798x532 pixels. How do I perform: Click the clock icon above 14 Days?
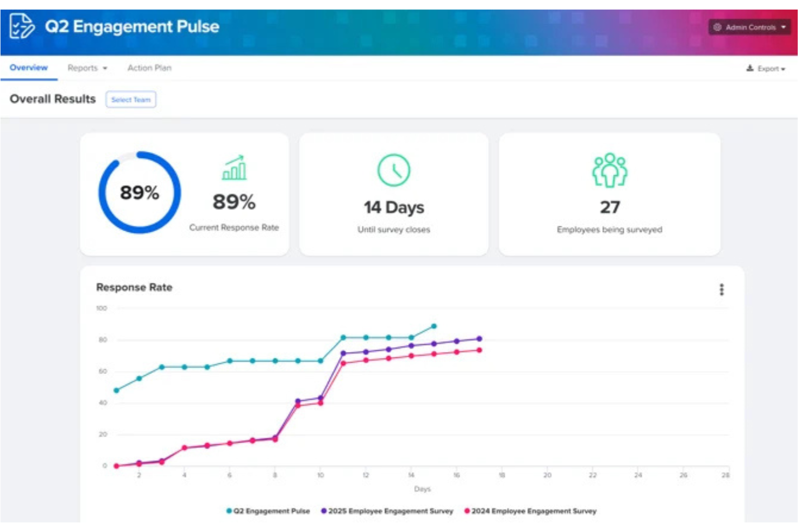point(394,169)
